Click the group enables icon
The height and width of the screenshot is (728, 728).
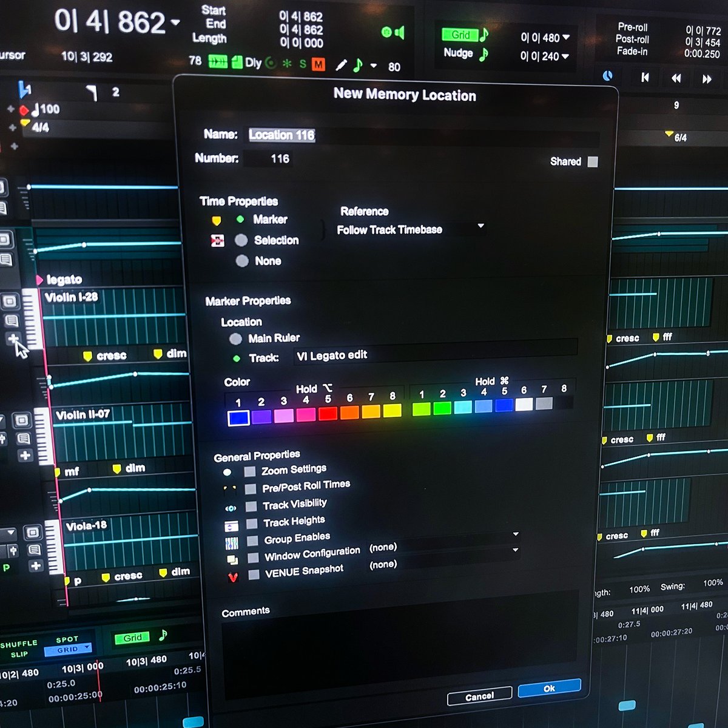coord(231,543)
